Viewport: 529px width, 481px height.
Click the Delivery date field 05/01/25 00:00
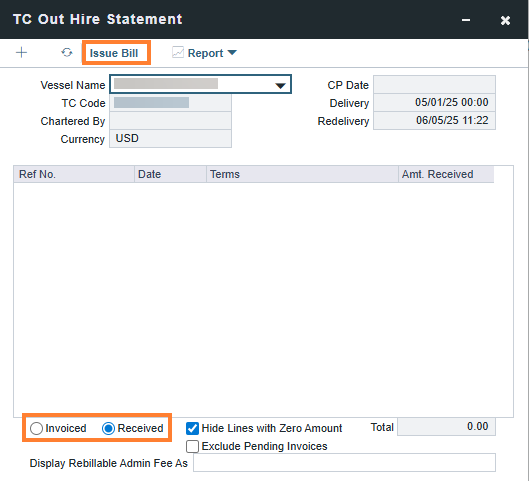pyautogui.click(x=434, y=102)
